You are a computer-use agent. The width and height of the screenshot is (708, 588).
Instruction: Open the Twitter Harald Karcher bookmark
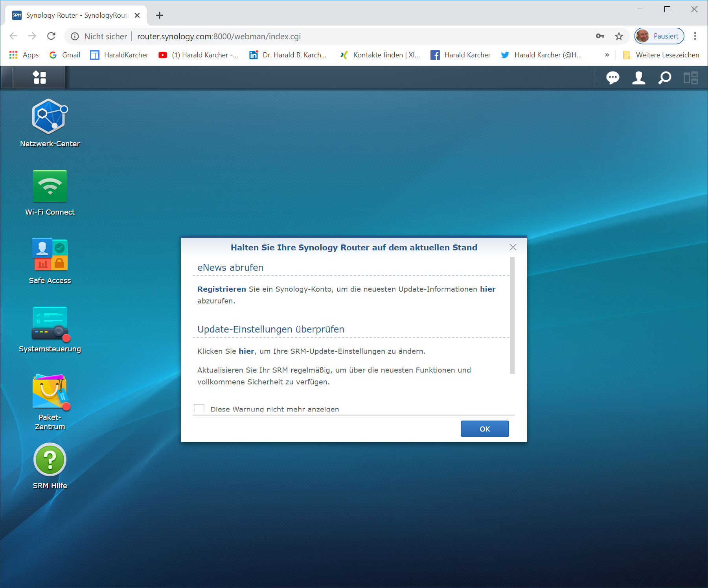(541, 55)
